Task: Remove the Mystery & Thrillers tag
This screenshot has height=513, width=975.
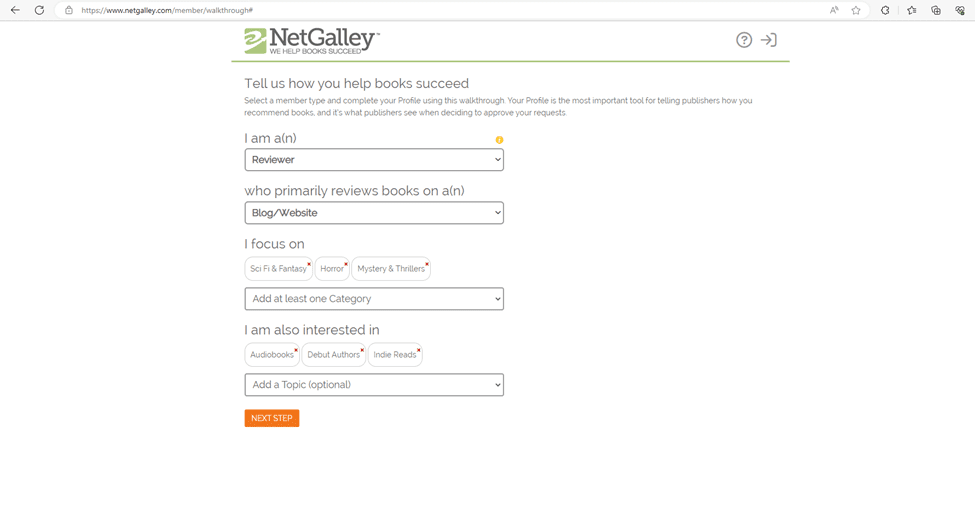Action: coord(427,264)
